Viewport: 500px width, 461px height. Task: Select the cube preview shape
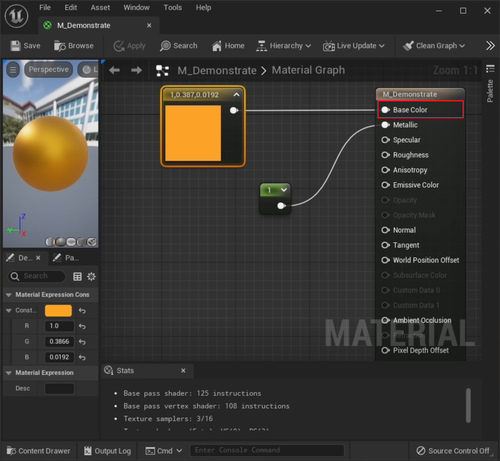tap(81, 242)
